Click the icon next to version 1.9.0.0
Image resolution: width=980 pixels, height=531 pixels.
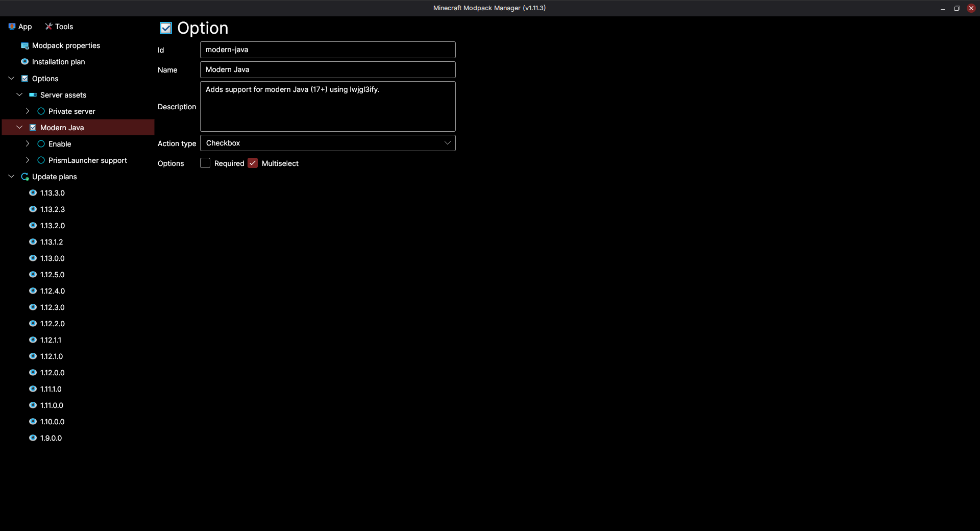coord(33,438)
